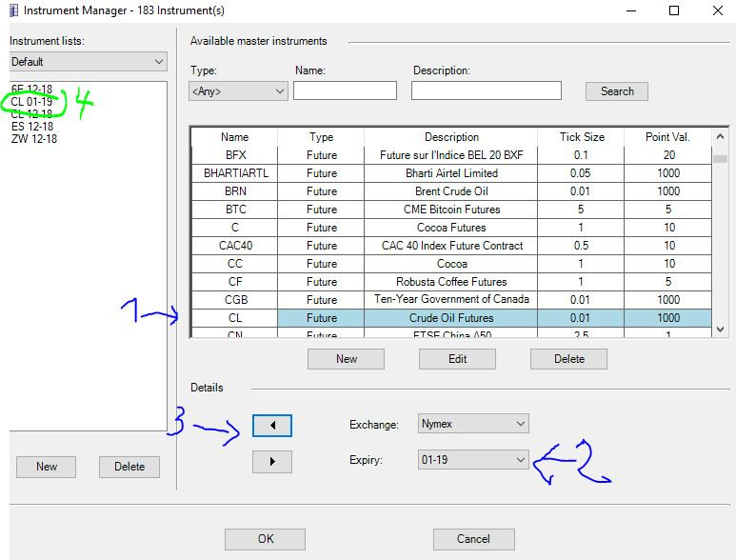
Task: Select CL 12-18 in instrument list
Action: coord(32,113)
